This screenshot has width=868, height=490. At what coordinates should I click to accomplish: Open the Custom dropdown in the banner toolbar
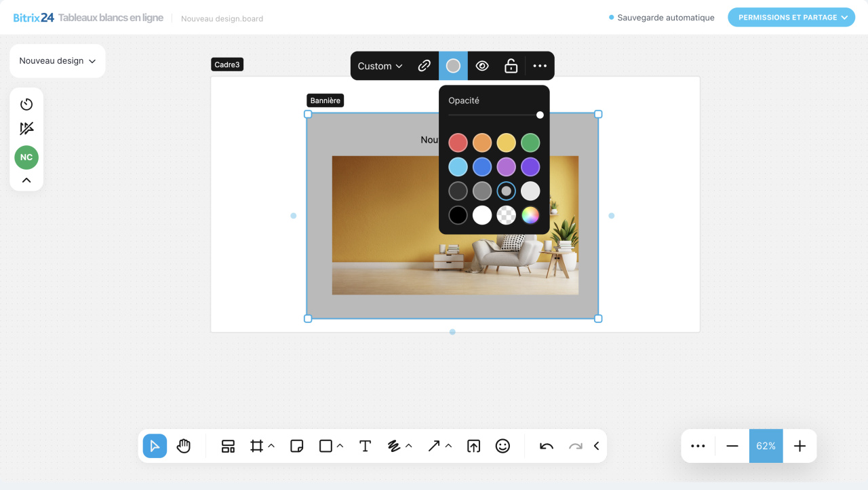point(378,66)
